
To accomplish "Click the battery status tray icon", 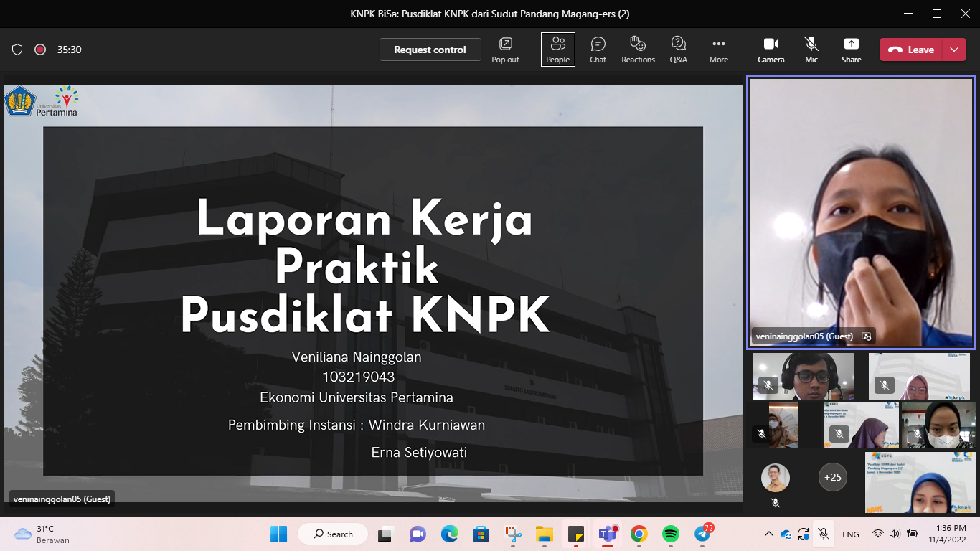I will (x=912, y=534).
